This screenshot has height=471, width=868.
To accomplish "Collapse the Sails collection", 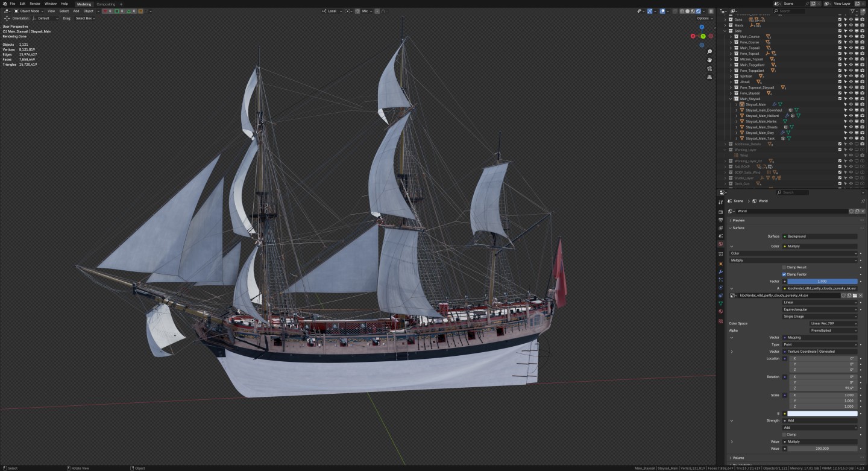I will tap(725, 31).
